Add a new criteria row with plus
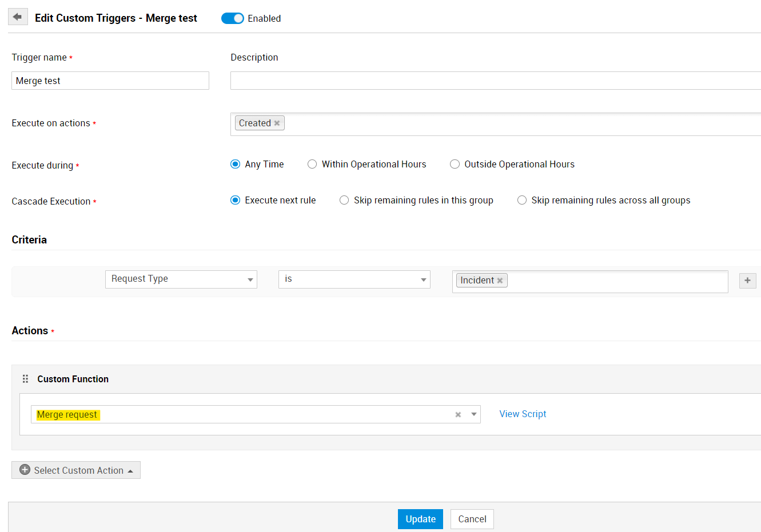 pyautogui.click(x=747, y=281)
